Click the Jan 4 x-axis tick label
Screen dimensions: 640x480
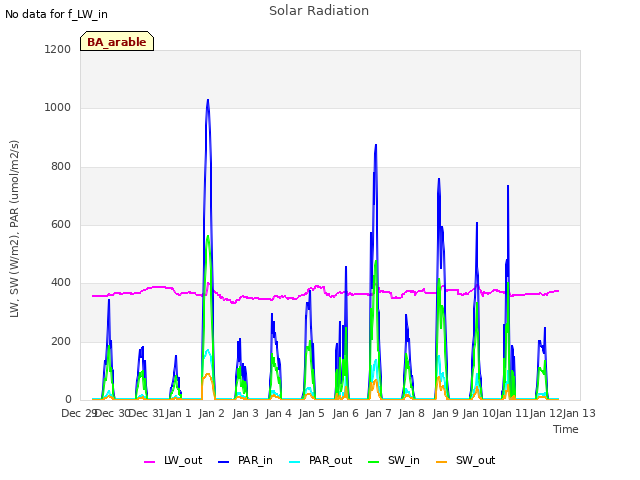pos(278,413)
